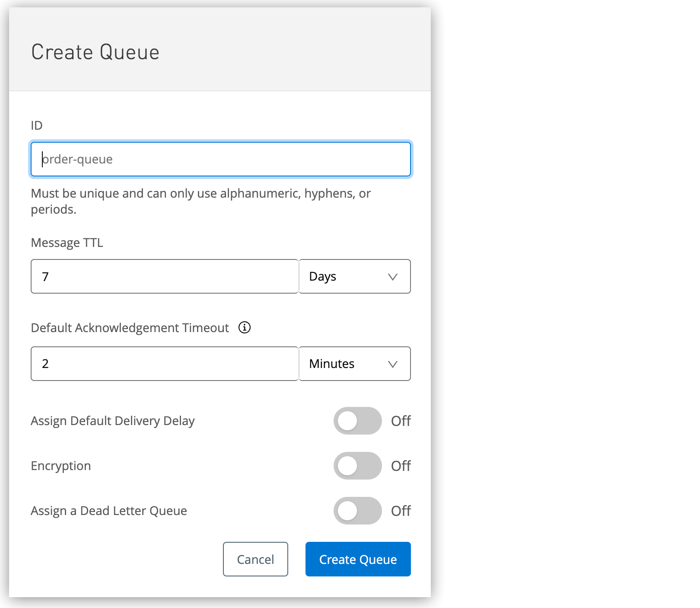
Task: Click the Message TTL value field showing 7
Action: [164, 277]
